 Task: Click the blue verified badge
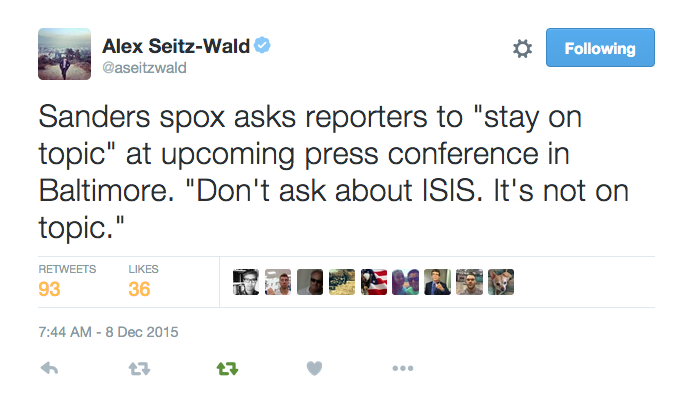[262, 45]
